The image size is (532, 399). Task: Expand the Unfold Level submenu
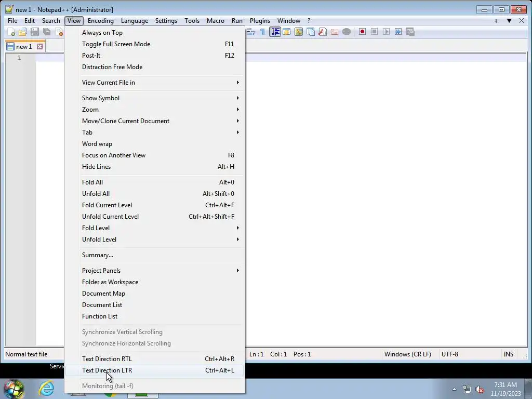154,240
